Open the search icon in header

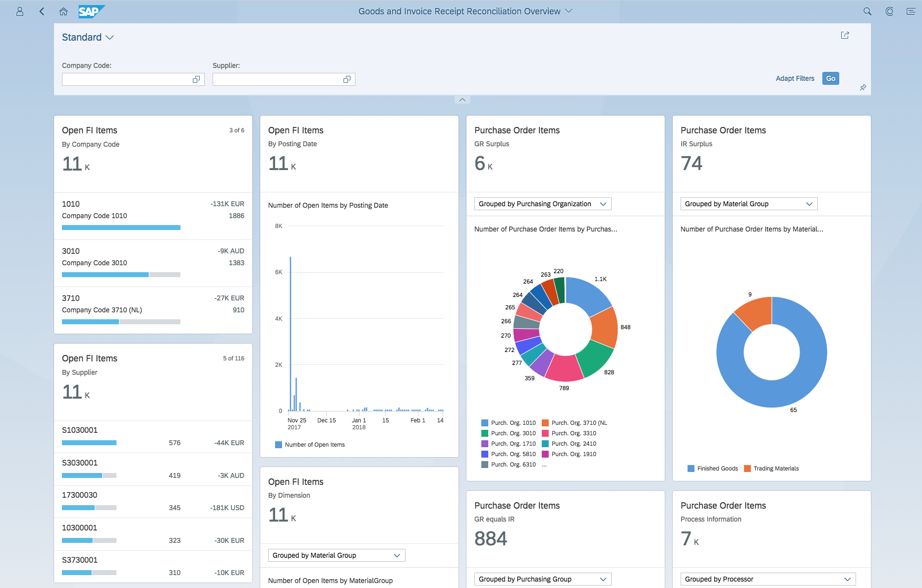(867, 11)
